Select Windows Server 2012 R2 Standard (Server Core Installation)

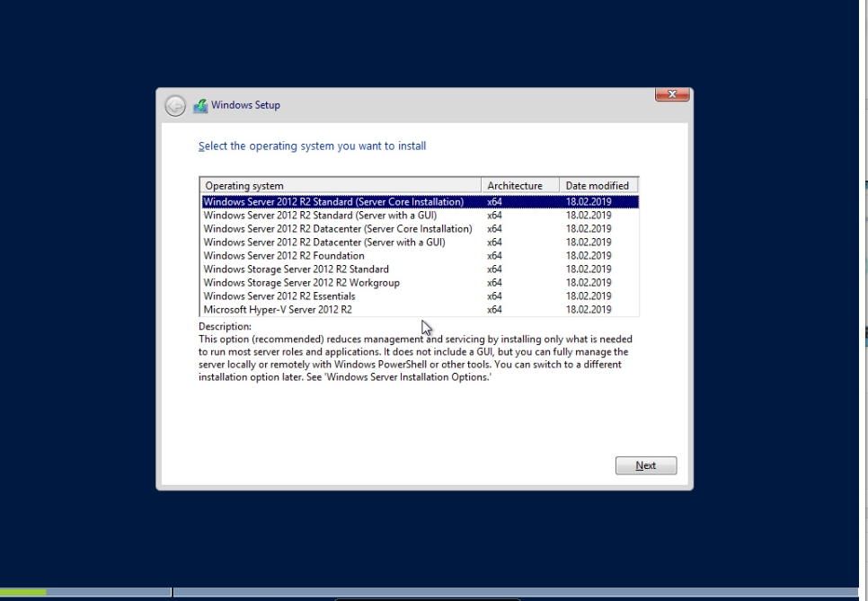tap(421, 202)
